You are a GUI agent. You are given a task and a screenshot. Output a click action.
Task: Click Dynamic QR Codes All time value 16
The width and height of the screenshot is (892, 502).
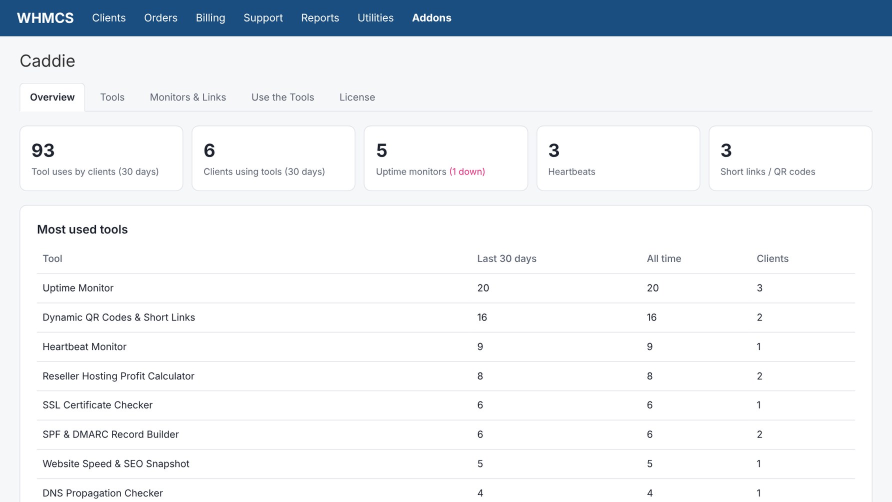pos(652,318)
